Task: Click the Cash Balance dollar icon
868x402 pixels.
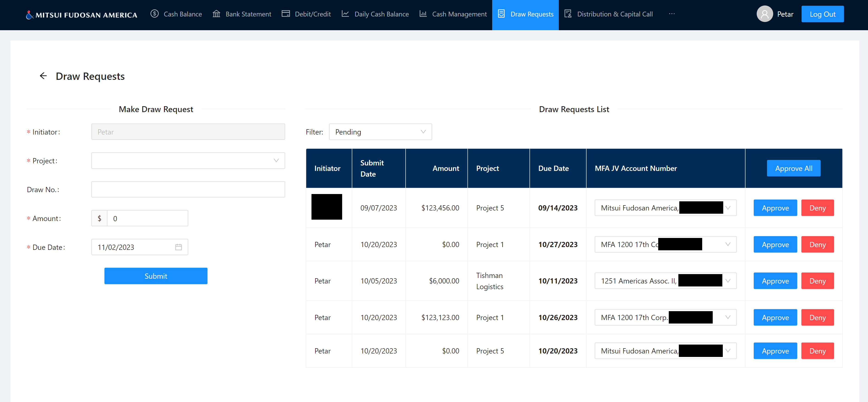Action: [x=154, y=14]
